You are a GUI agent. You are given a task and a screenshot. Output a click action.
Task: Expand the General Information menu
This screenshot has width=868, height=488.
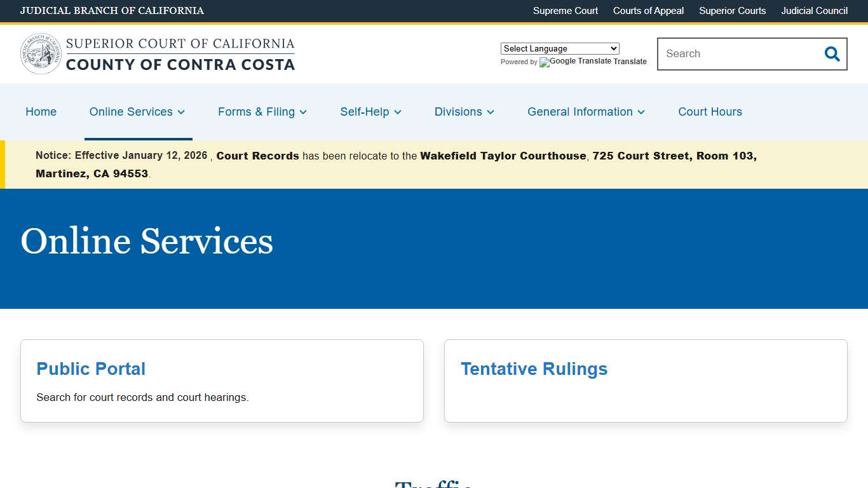click(586, 112)
